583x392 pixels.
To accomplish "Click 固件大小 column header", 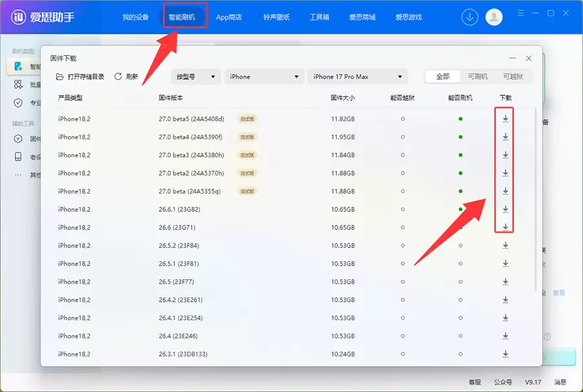I will [343, 98].
